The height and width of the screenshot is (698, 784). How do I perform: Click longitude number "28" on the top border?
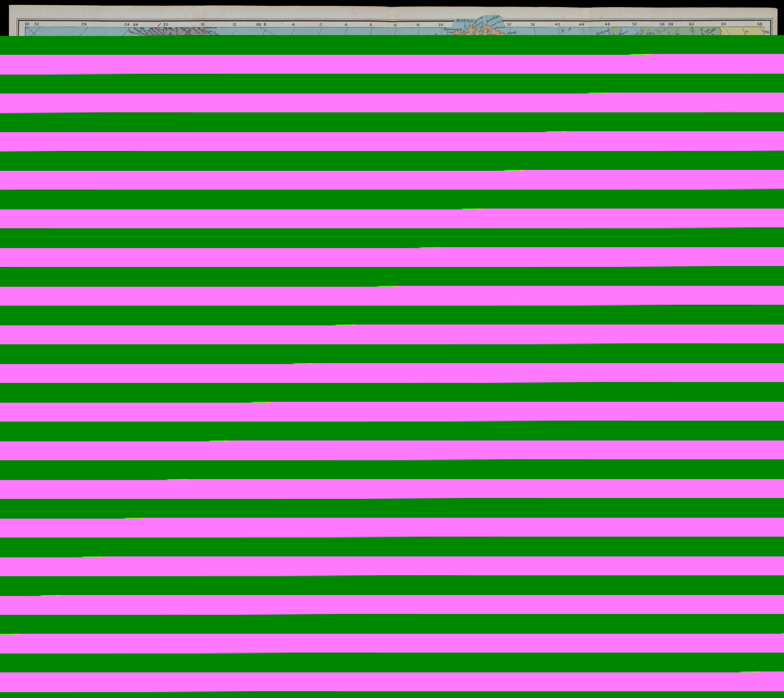point(84,24)
